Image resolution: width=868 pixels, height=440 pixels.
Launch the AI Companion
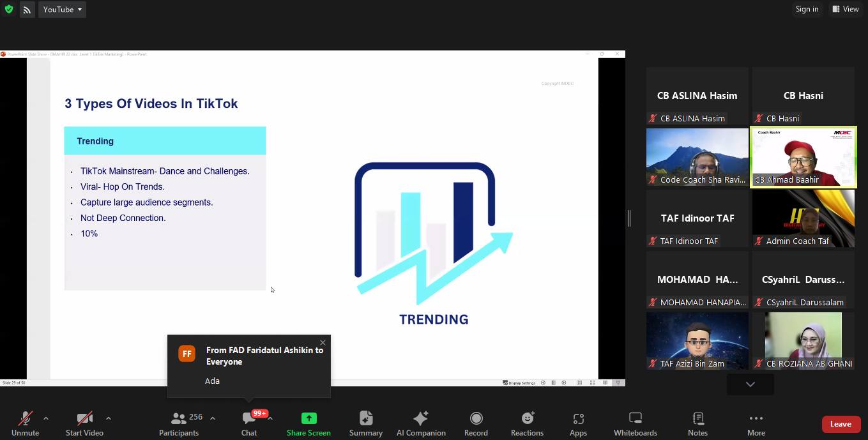click(x=421, y=423)
